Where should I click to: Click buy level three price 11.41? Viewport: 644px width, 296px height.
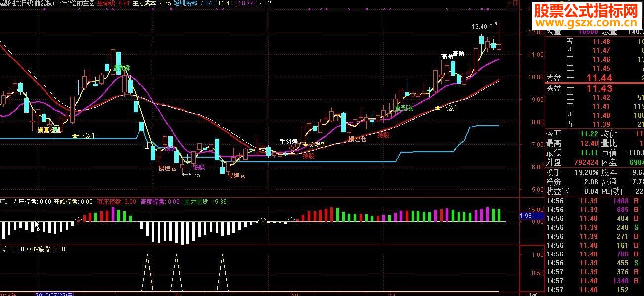coord(601,106)
